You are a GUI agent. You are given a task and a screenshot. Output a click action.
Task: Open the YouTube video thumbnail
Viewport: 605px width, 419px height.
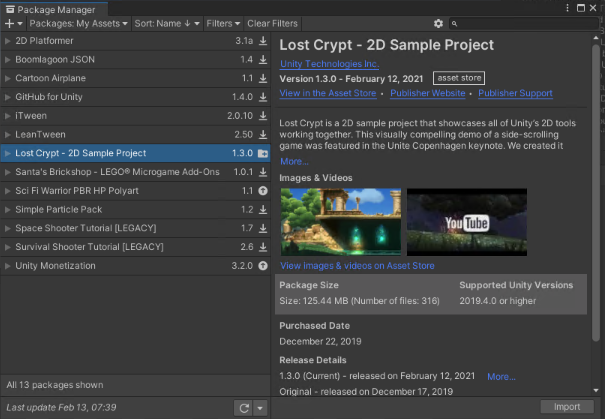click(467, 222)
